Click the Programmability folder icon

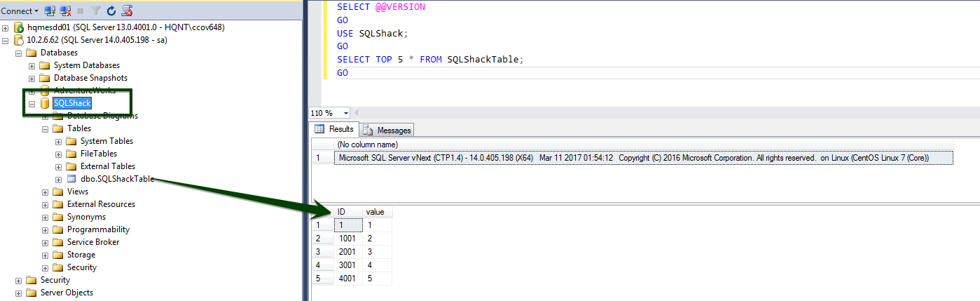pyautogui.click(x=58, y=229)
